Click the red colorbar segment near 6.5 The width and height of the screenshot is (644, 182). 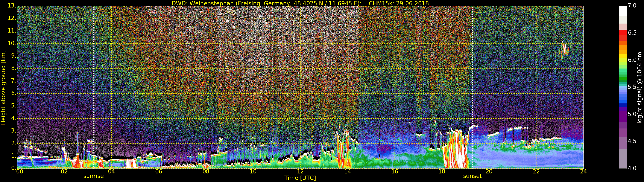tap(623, 33)
